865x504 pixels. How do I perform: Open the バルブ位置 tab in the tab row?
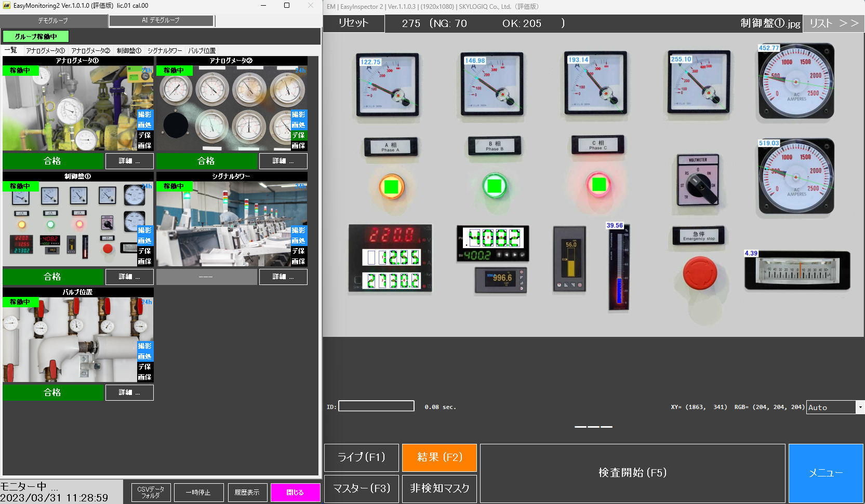[202, 50]
